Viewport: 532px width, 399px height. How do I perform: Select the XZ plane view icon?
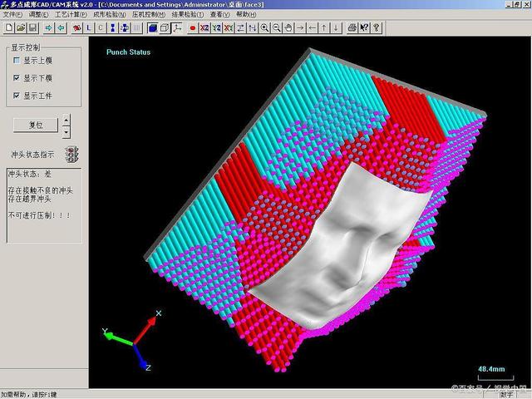click(204, 27)
